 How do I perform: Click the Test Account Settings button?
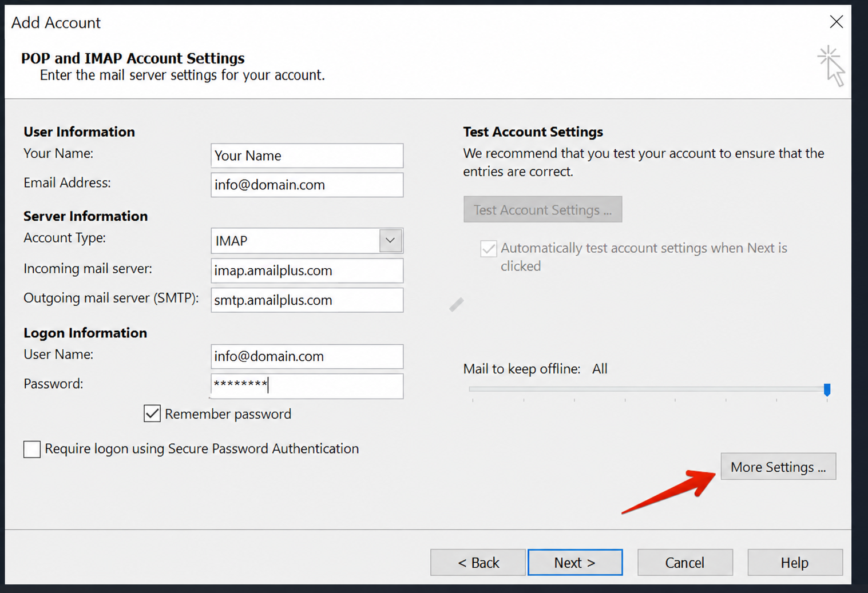542,210
